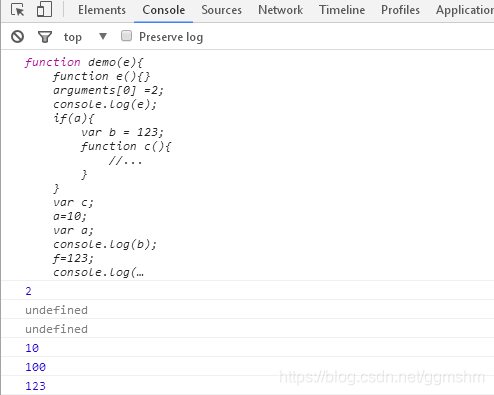Click the 'console.log(e);' code line
494x395 pixels.
(105, 104)
